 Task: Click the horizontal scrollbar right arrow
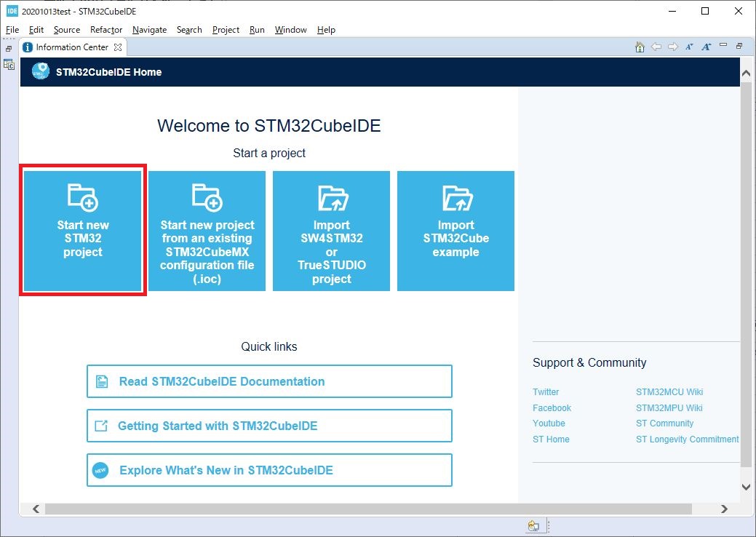724,509
